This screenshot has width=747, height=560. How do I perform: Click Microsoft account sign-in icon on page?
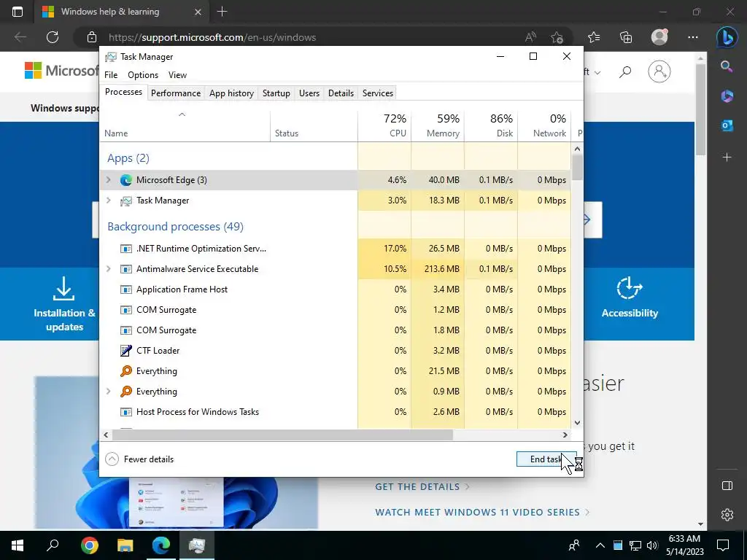(x=659, y=71)
